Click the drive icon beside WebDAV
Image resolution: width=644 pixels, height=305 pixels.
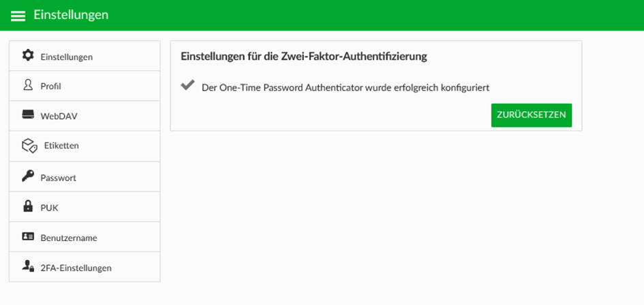coord(28,114)
